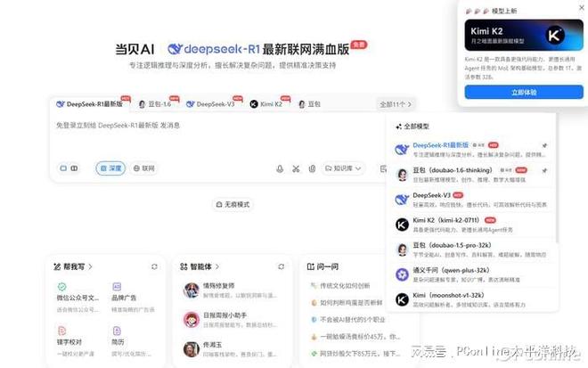This screenshot has height=368, width=588.
Task: Click the Kimi K2 (kimi-k2-0711) K logo
Action: tap(402, 225)
